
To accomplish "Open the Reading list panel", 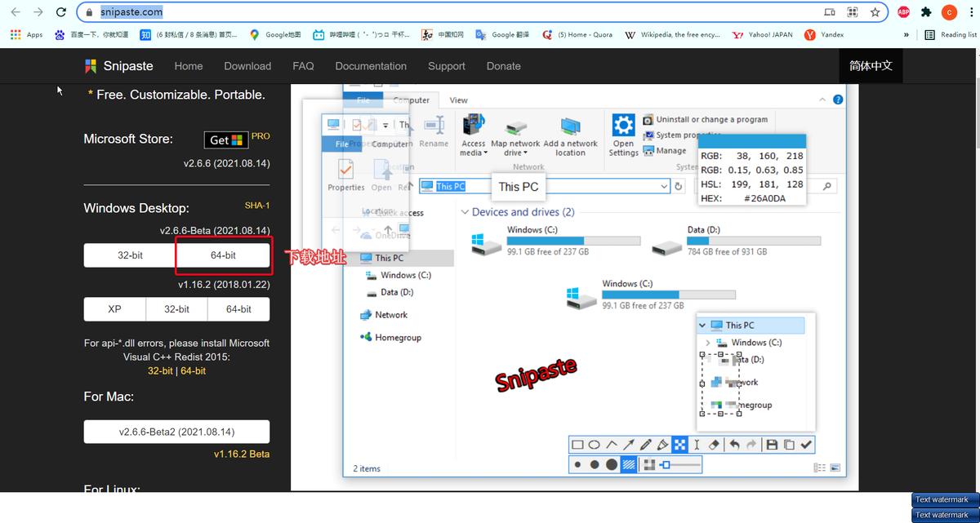I will [951, 35].
